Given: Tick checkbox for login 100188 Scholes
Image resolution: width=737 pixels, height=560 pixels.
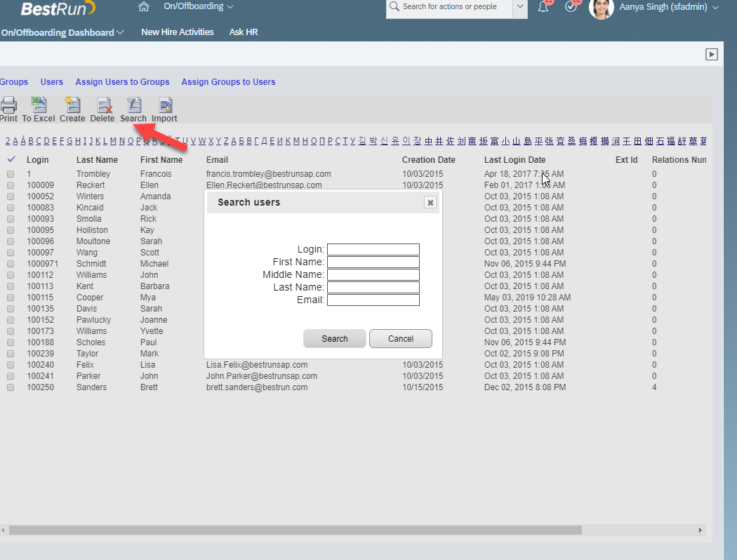Looking at the screenshot, I should [x=11, y=342].
